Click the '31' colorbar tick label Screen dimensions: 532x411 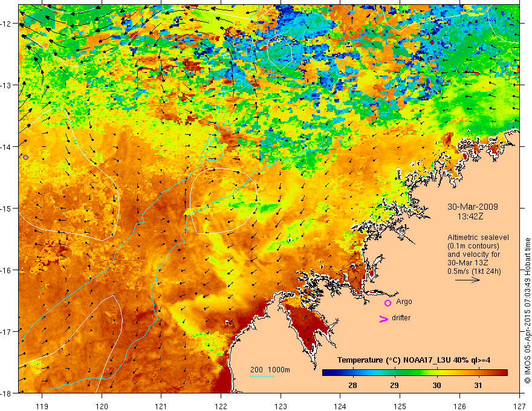pyautogui.click(x=478, y=385)
